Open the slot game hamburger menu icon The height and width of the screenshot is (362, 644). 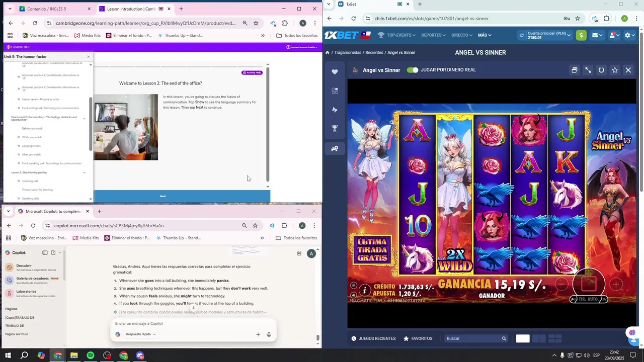coord(354,286)
